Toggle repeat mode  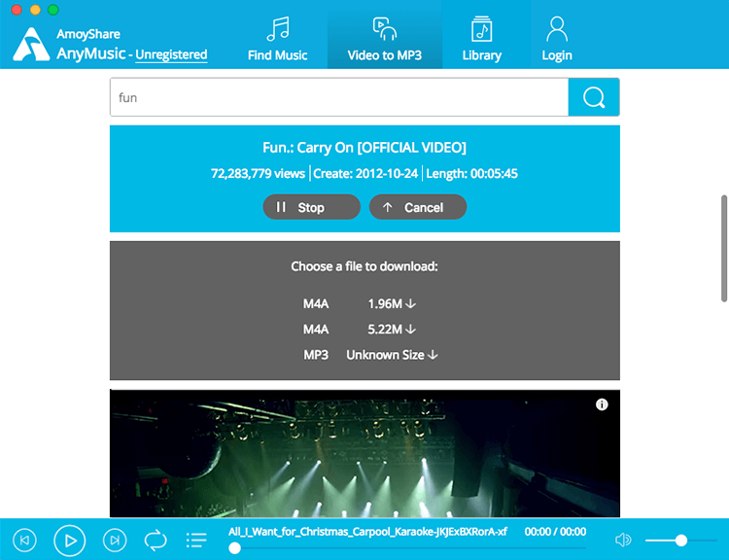coord(156,540)
